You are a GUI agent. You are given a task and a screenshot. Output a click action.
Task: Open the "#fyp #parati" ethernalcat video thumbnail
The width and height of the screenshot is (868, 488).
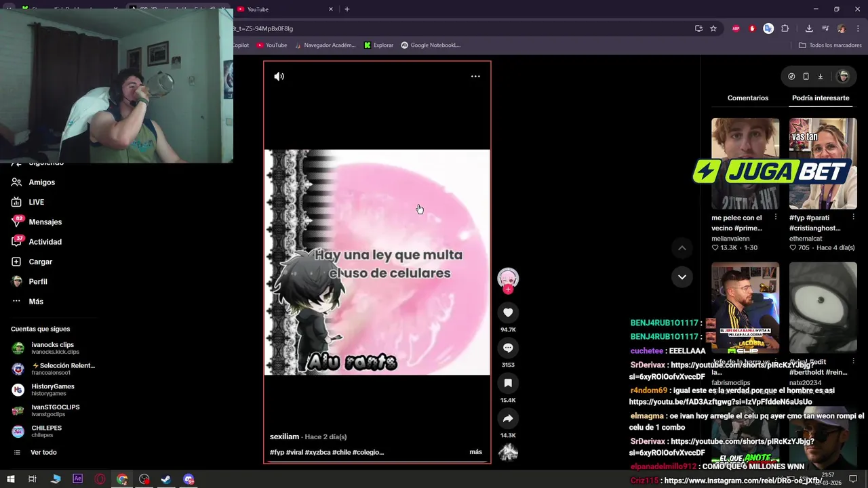tap(823, 163)
